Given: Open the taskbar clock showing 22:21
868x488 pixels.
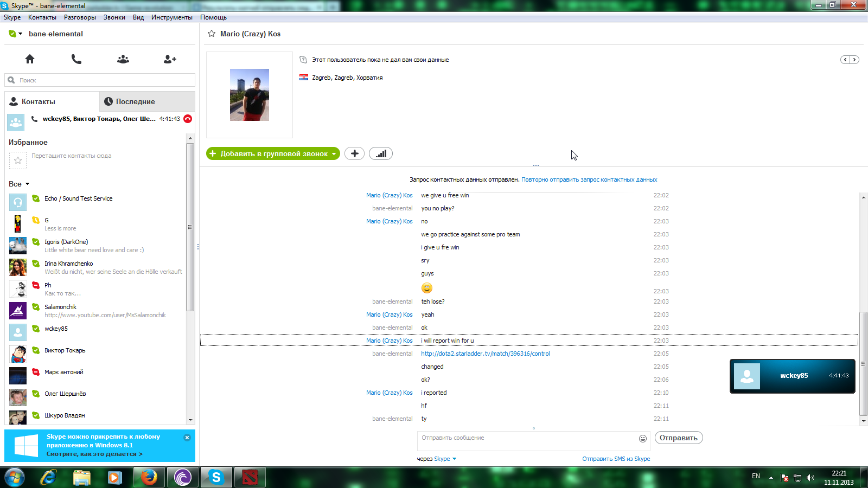Looking at the screenshot, I should point(839,478).
